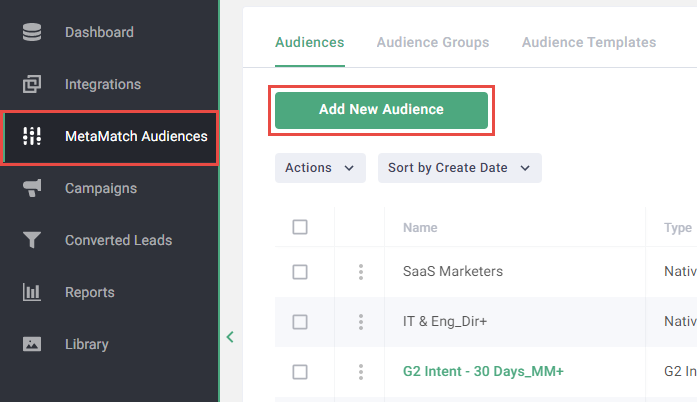Open the G2 Intent - 30 Days_MM+ audience link
This screenshot has height=402, width=697.
click(483, 371)
